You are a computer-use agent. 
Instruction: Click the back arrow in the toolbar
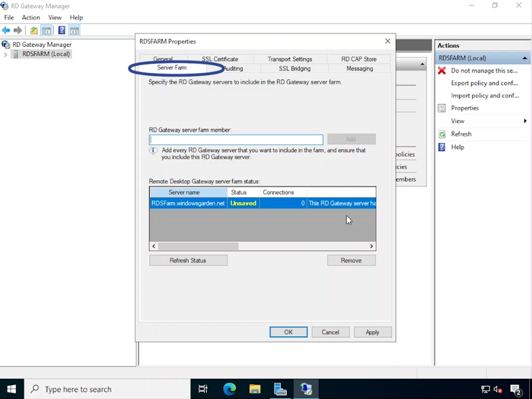[5, 30]
